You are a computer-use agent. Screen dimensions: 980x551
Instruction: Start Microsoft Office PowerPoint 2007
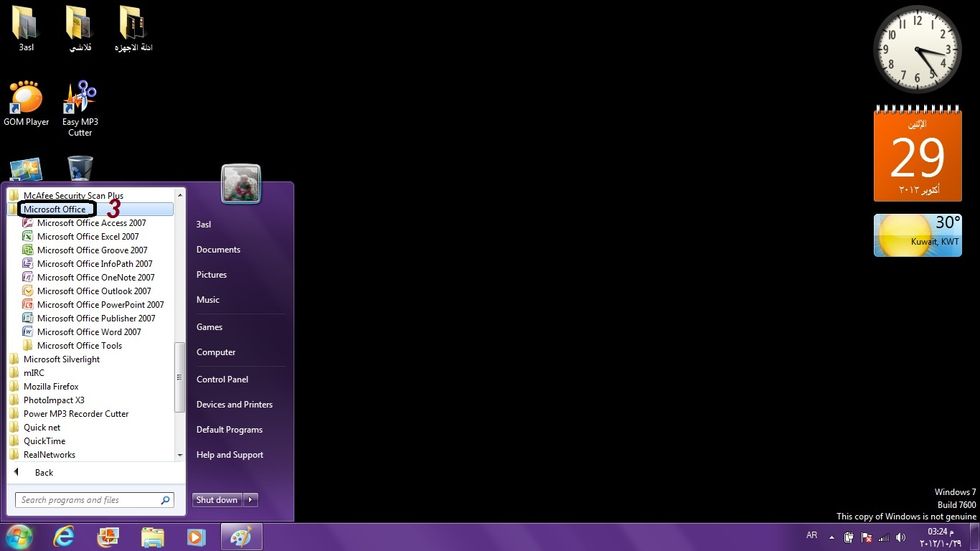tap(100, 305)
